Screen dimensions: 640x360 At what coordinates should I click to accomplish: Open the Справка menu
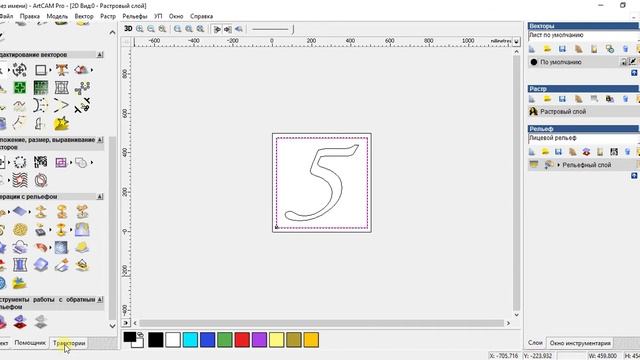(201, 16)
